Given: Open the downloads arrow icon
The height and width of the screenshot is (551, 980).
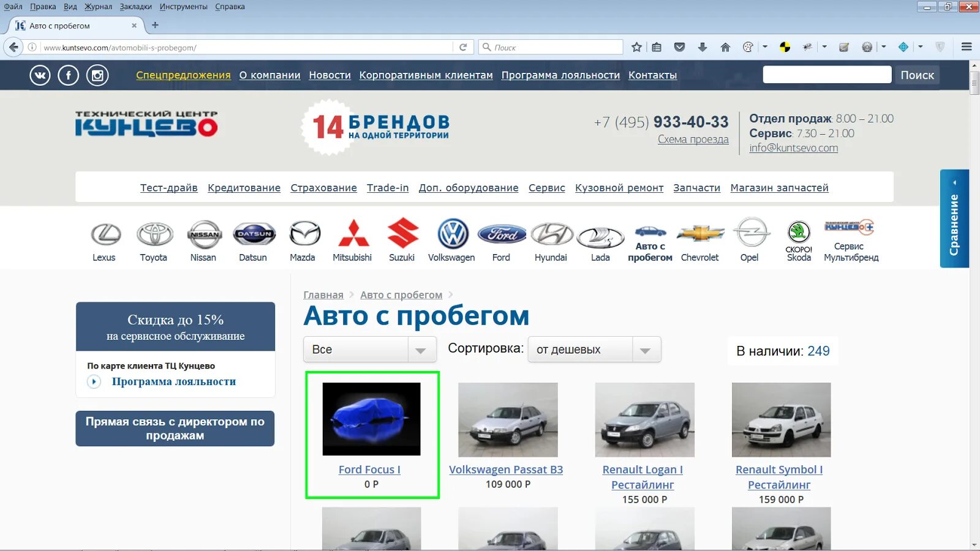Looking at the screenshot, I should pyautogui.click(x=703, y=47).
